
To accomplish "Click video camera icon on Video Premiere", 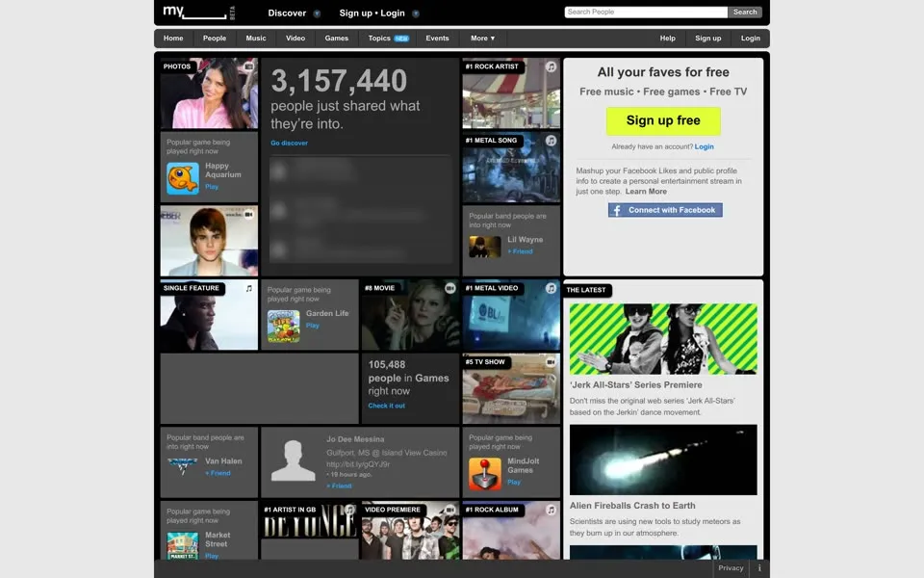I will 450,510.
